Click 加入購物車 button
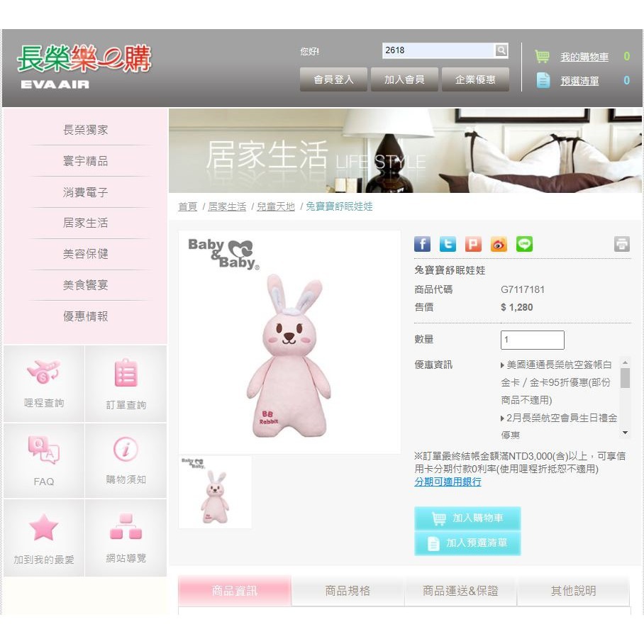Screen dimensions: 644x644 coord(467,518)
